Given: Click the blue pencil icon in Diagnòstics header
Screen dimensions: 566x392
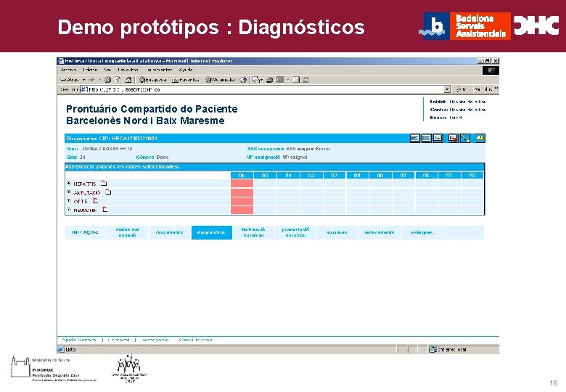Looking at the screenshot, I should coord(465,138).
